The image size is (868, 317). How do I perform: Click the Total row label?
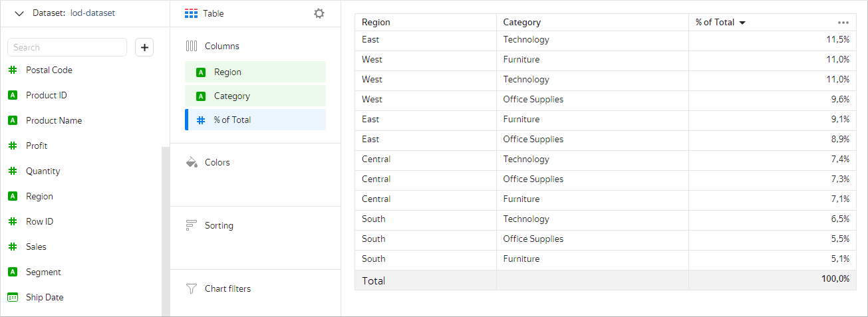pos(373,280)
